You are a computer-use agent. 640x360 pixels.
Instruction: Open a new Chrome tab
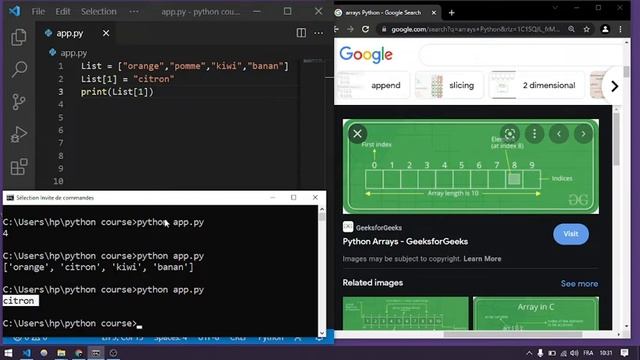tap(451, 13)
